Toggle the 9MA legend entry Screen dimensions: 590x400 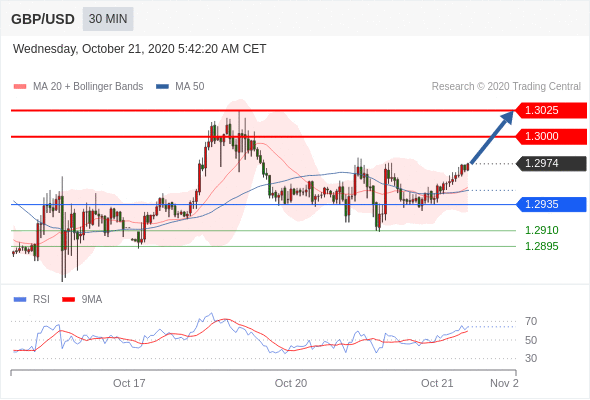(x=82, y=300)
